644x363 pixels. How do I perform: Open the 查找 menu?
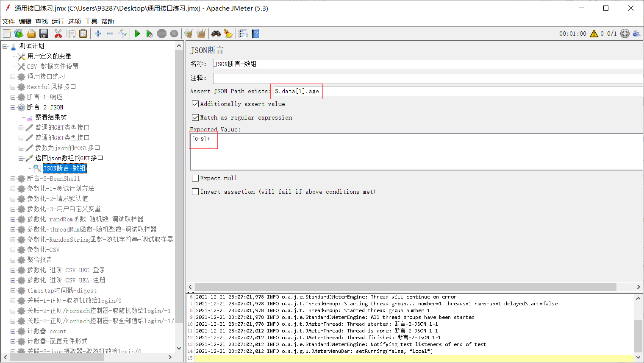(x=42, y=21)
